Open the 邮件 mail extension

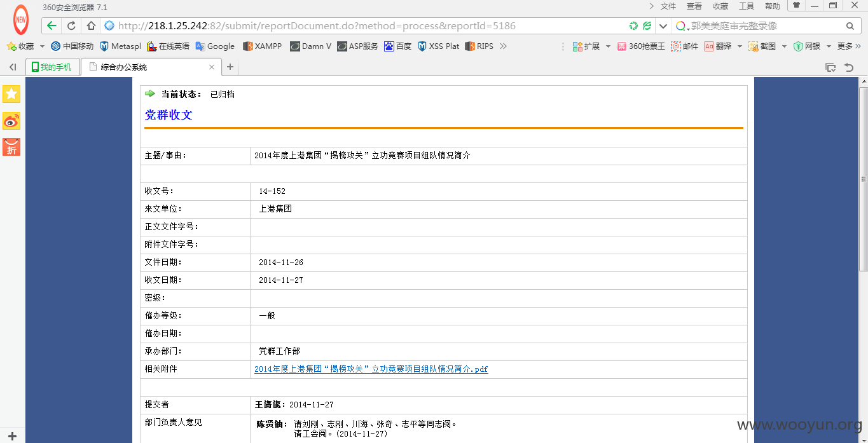tap(684, 46)
